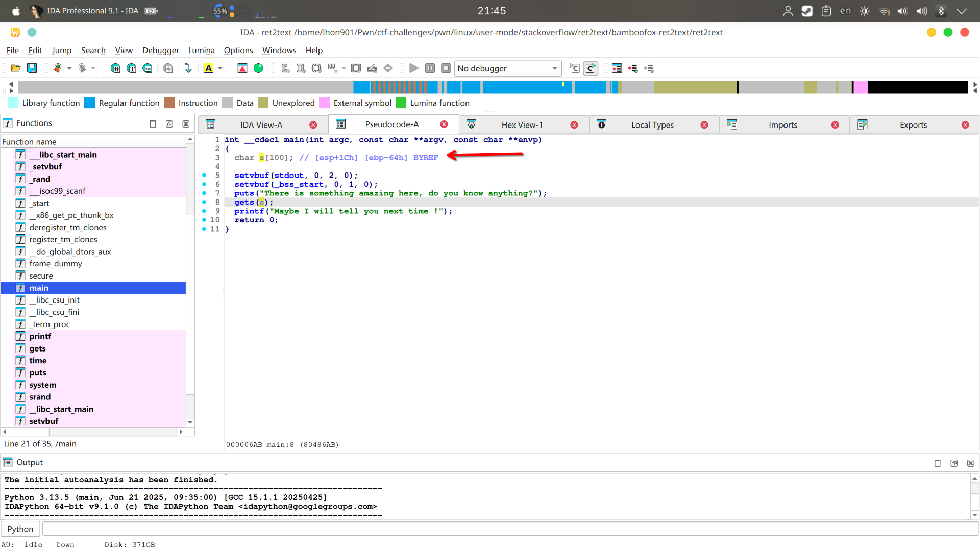Click the yellow 'A' highlight icon
980x551 pixels.
(x=208, y=68)
